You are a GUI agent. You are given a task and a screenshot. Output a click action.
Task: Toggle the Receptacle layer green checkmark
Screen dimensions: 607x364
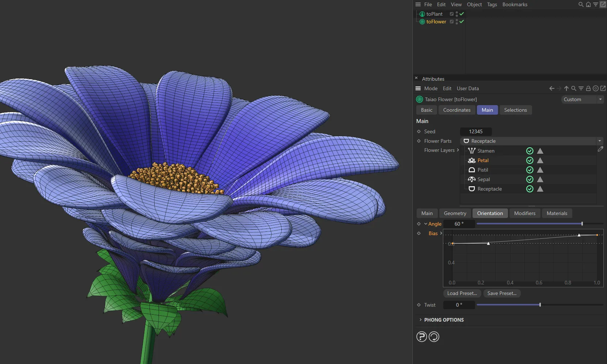tap(530, 189)
